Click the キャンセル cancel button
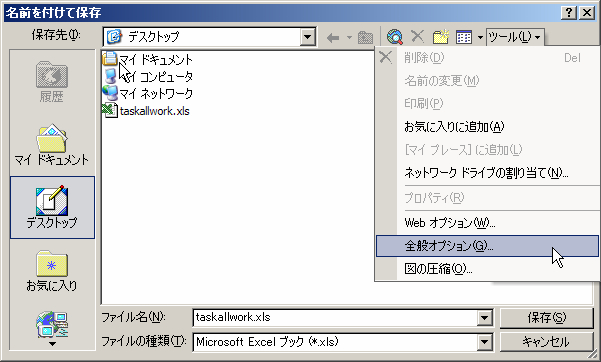This screenshot has width=601, height=362. point(547,342)
